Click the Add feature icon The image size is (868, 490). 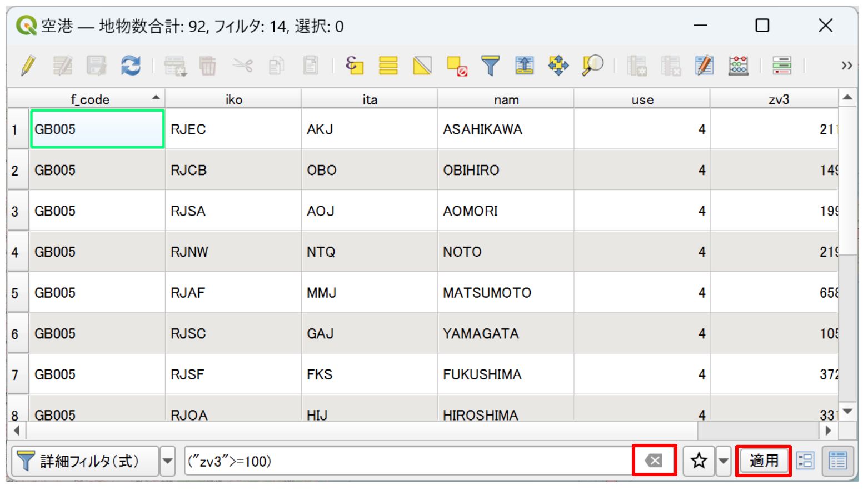point(175,66)
